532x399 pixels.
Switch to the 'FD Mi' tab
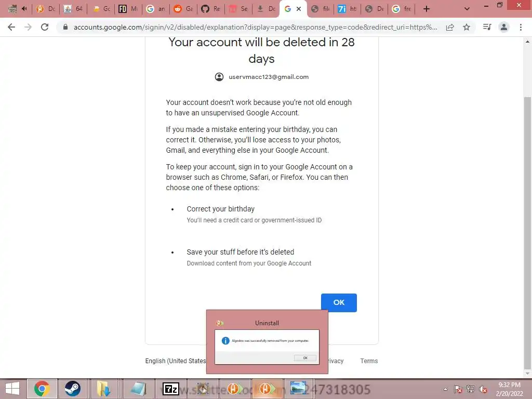coord(128,9)
